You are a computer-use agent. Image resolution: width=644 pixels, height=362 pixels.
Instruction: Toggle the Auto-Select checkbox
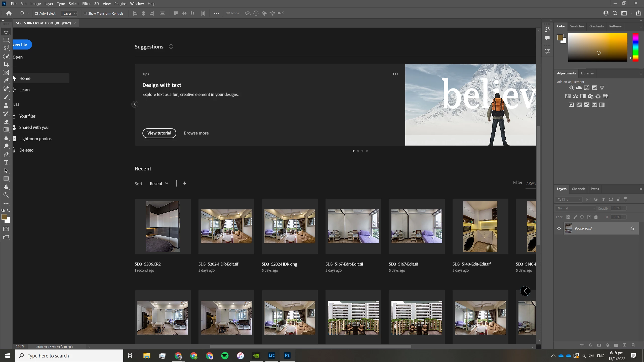coord(36,13)
